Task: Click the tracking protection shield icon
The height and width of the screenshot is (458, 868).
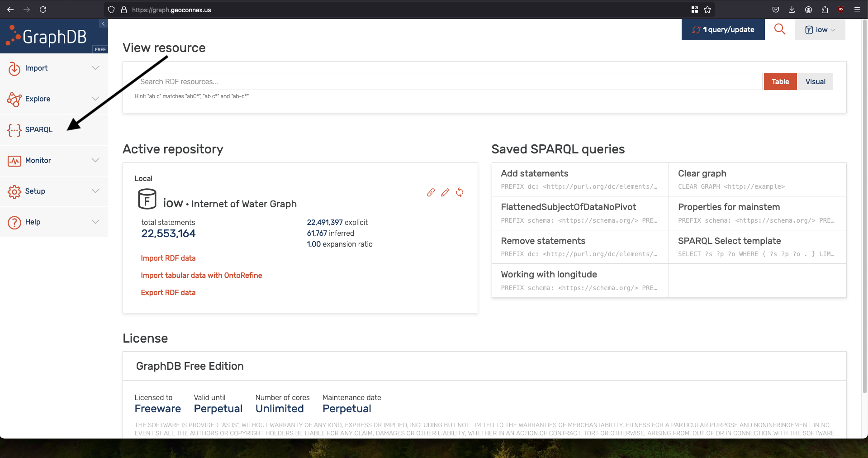Action: tap(111, 10)
